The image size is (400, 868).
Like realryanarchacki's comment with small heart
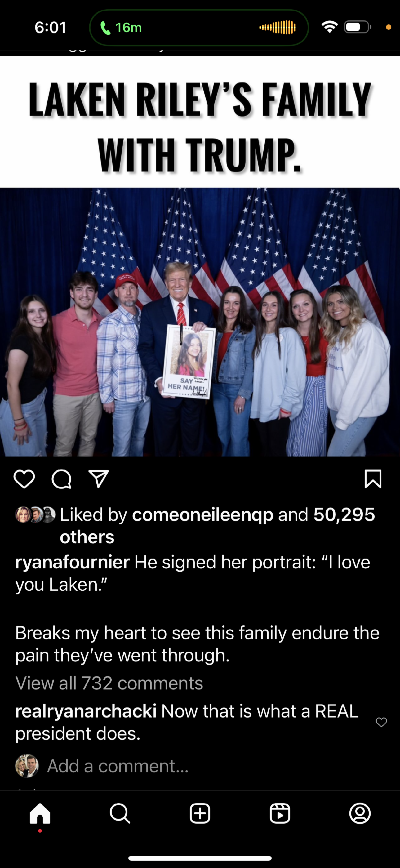(x=381, y=722)
